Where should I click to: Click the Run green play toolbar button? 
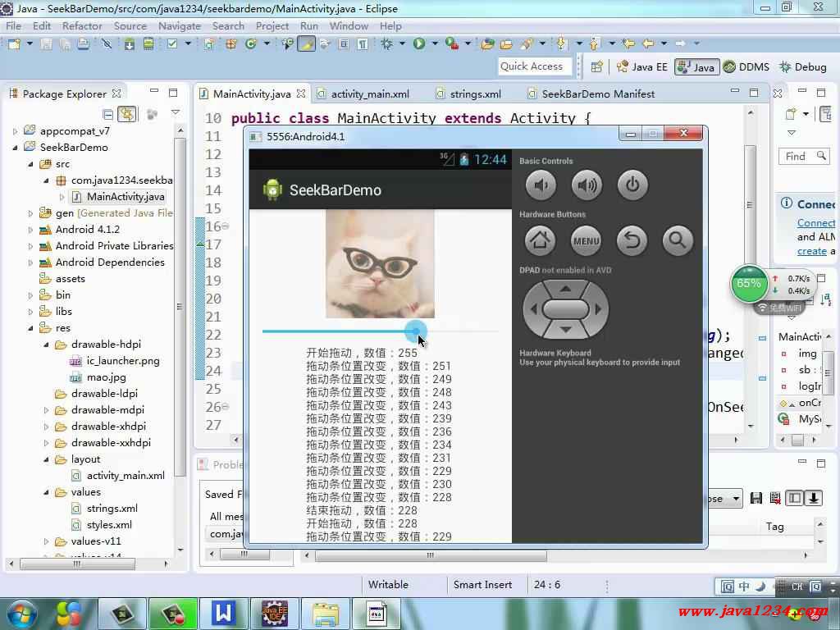click(x=419, y=43)
